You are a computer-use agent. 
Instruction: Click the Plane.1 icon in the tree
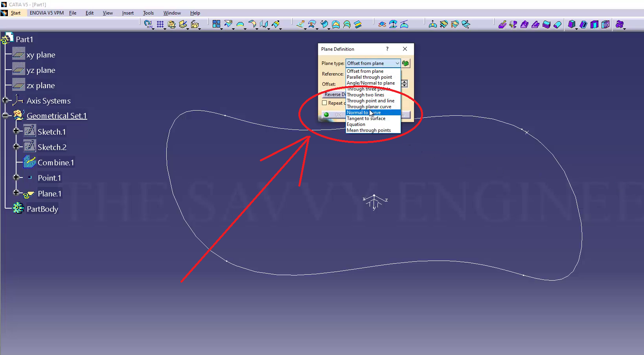click(x=29, y=194)
